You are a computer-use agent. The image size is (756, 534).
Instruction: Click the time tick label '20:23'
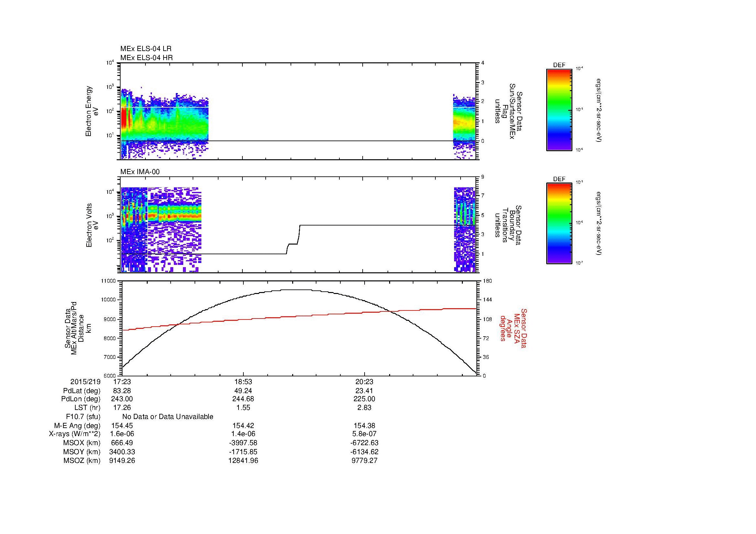coord(365,382)
